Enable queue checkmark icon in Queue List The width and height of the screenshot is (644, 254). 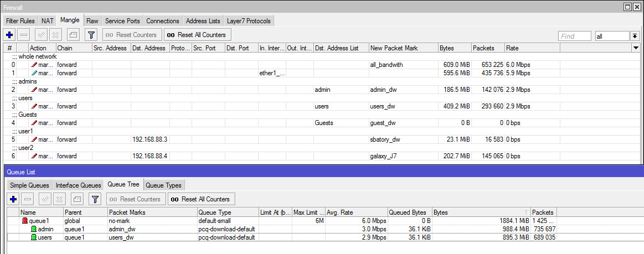click(45, 199)
